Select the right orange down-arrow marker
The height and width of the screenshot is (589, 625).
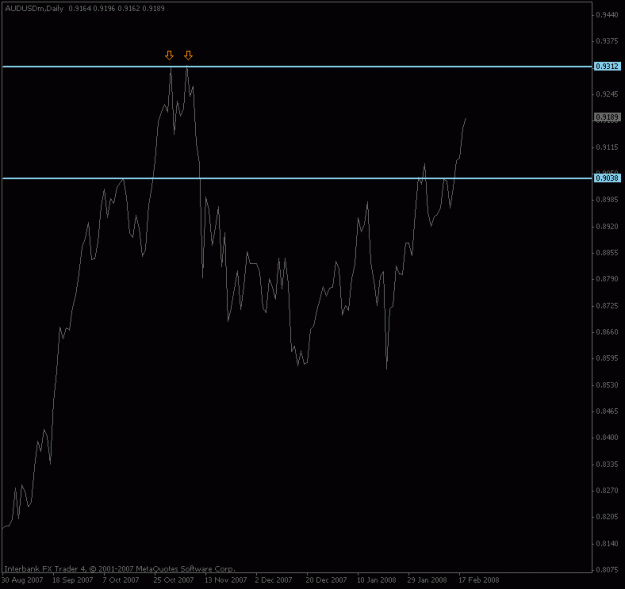pos(189,55)
